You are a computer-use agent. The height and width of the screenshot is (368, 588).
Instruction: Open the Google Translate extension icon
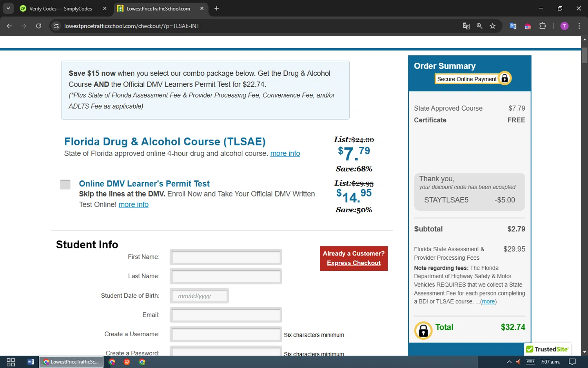pos(513,26)
